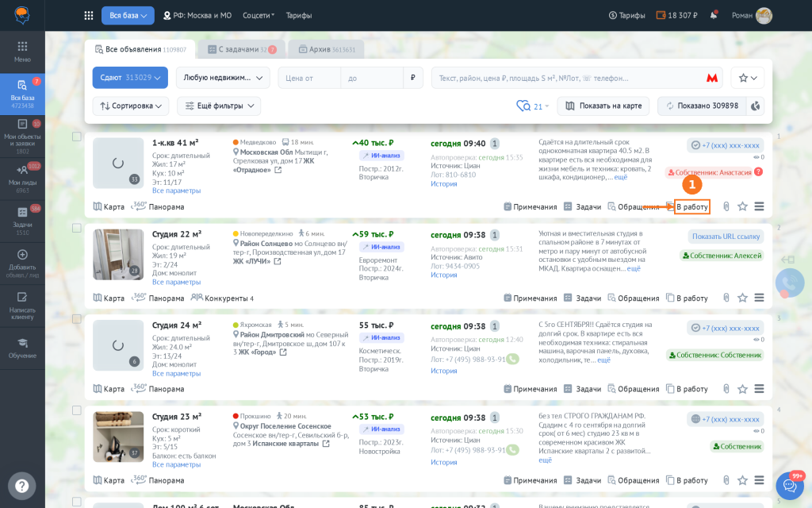The image size is (812, 508).
Task: Open the pie chart statistics icon
Action: 756,106
